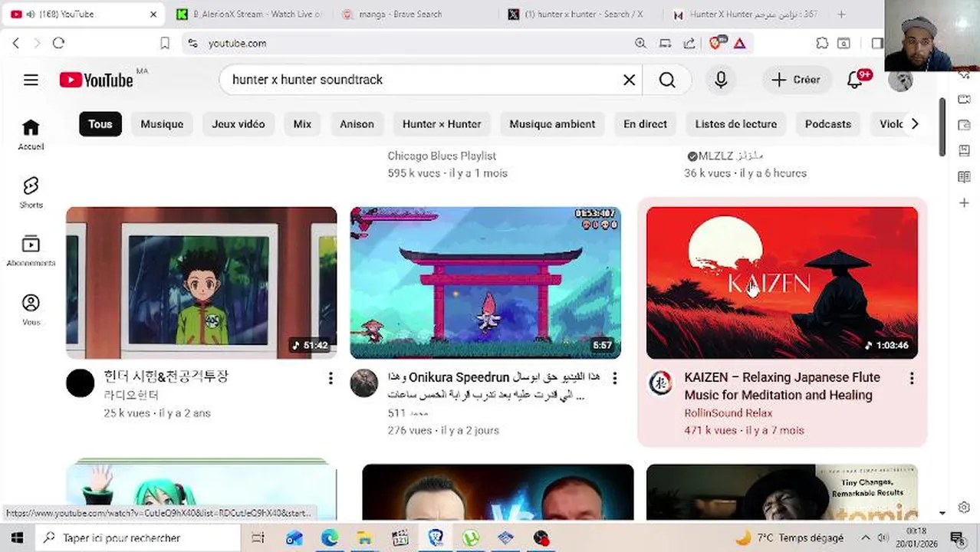Image resolution: width=980 pixels, height=552 pixels.
Task: Reload the page
Action: click(58, 43)
